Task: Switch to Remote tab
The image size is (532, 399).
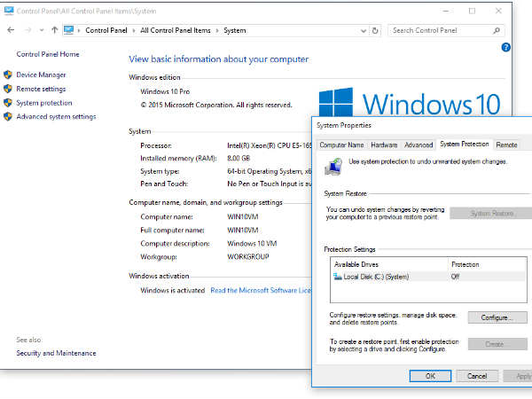Action: point(506,145)
